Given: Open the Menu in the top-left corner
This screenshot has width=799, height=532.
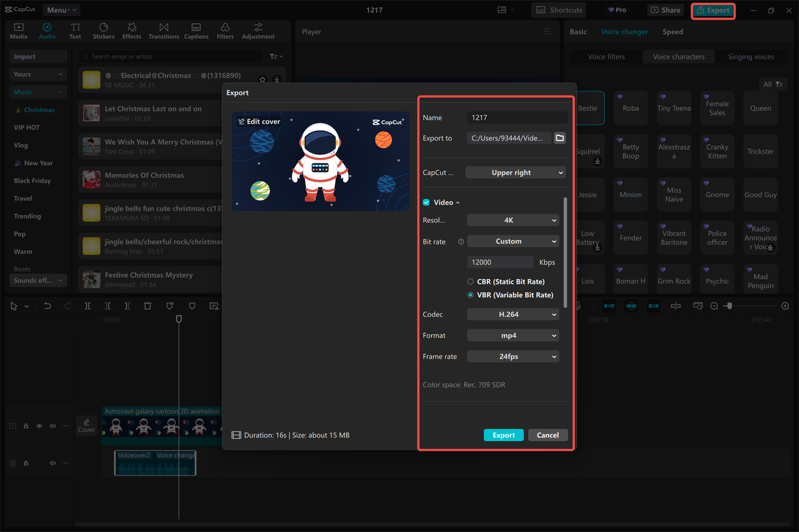Looking at the screenshot, I should pos(61,9).
